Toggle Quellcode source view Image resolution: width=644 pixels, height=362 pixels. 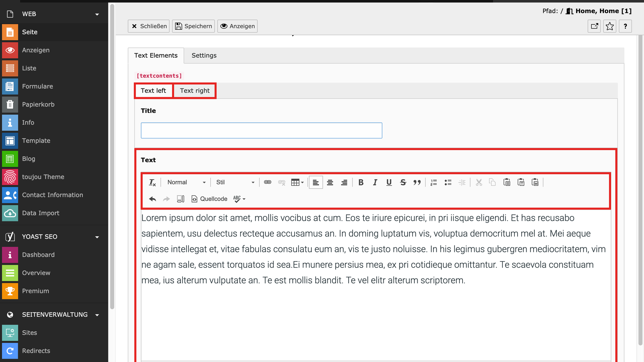click(209, 199)
